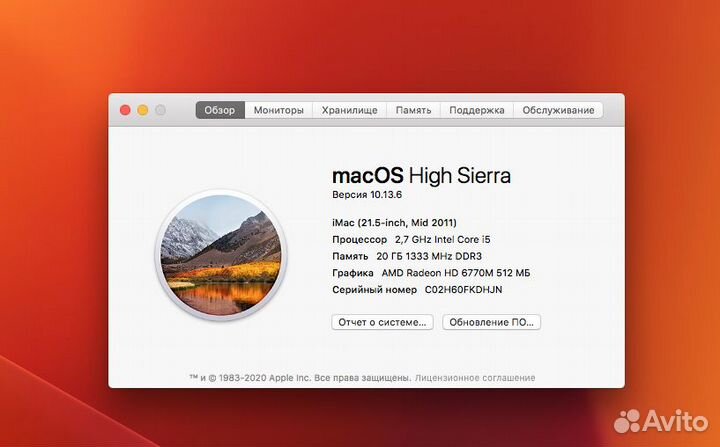The width and height of the screenshot is (720, 447).
Task: Click the Отчет о системе button
Action: click(382, 322)
